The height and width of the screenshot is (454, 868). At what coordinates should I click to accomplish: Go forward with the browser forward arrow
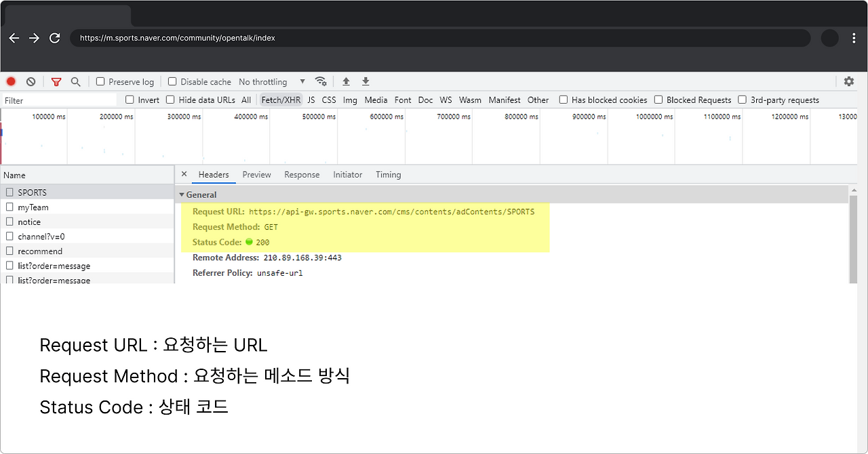[x=34, y=38]
